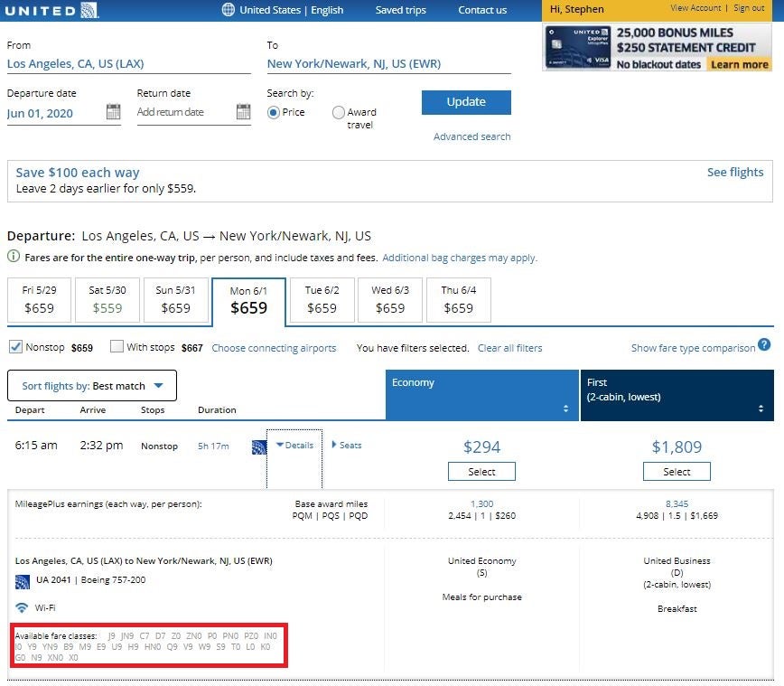The width and height of the screenshot is (784, 686).
Task: Open the return date calendar icon
Action: (244, 111)
